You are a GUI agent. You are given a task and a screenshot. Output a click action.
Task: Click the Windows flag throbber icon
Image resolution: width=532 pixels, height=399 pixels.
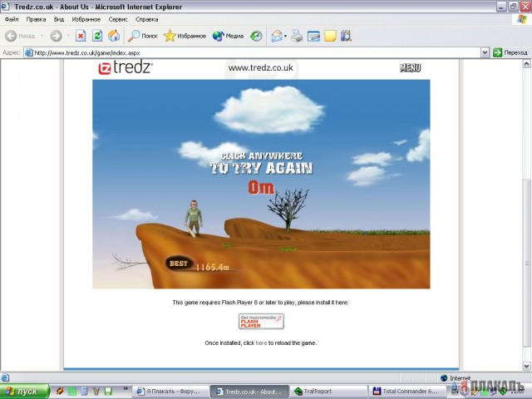[522, 19]
